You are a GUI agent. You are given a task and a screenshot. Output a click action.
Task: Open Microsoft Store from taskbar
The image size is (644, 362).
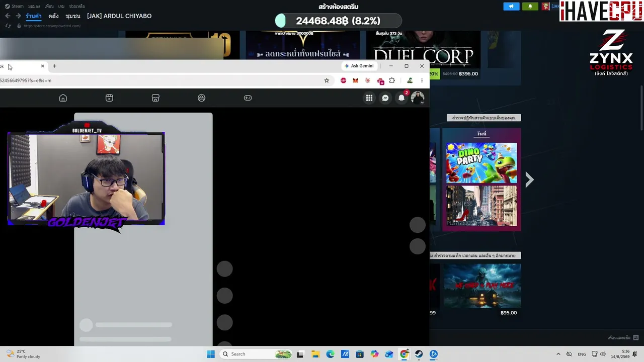click(360, 354)
